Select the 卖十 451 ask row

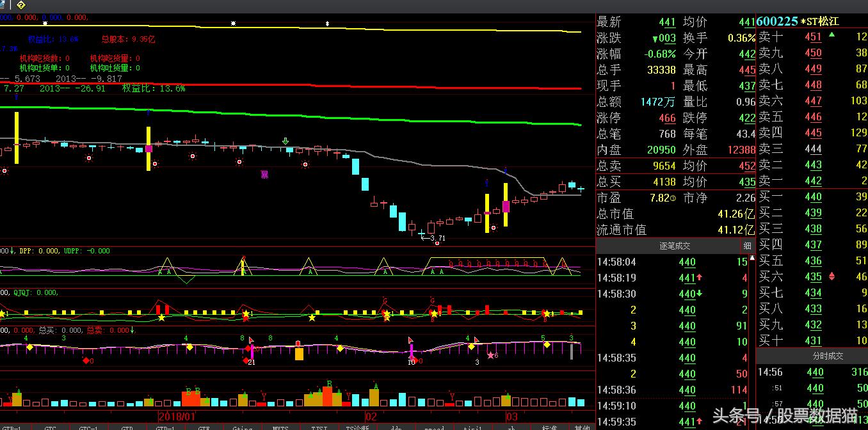pos(812,37)
